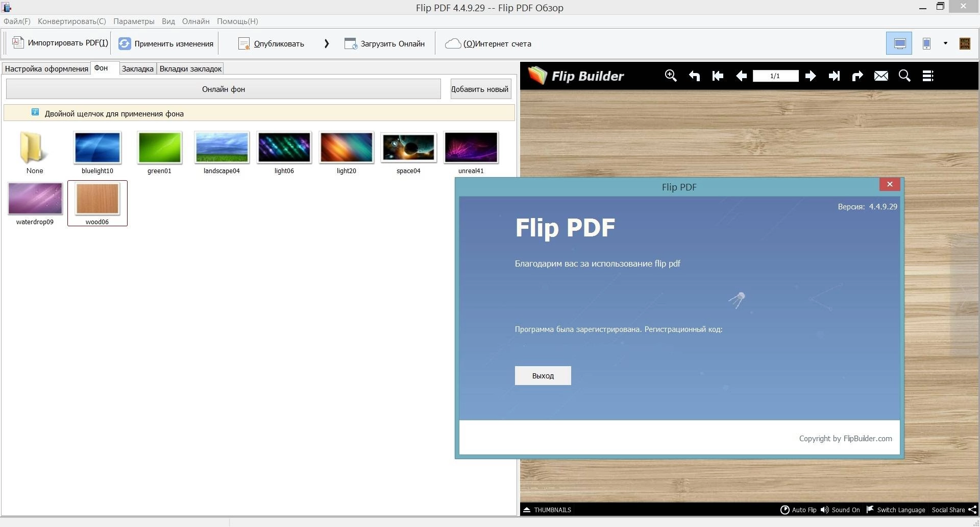Open the bookcase shelf icon

coord(965,43)
